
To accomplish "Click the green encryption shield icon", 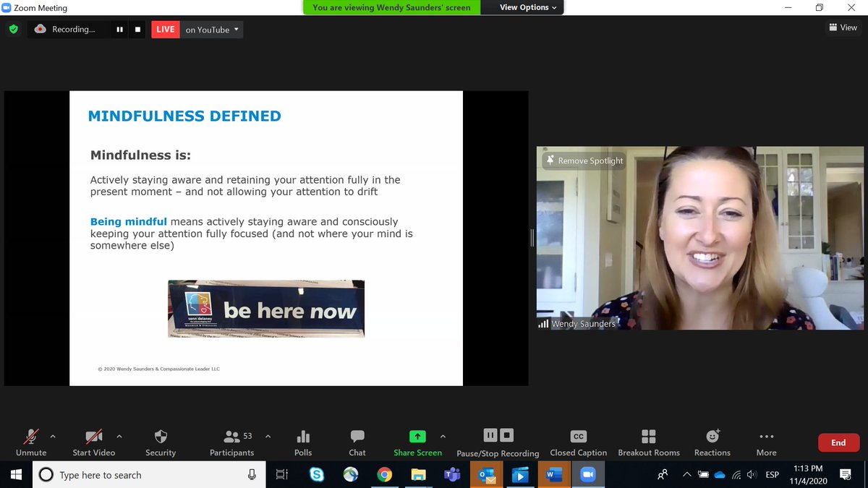I will point(13,30).
